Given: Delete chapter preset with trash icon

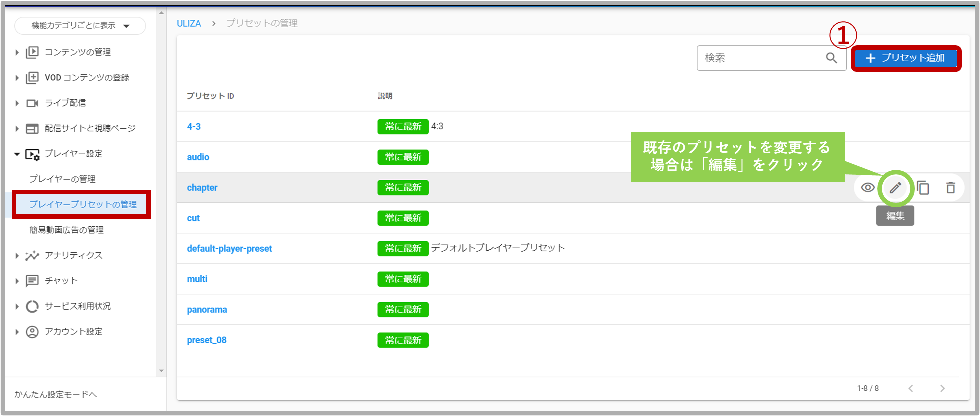Looking at the screenshot, I should 950,188.
